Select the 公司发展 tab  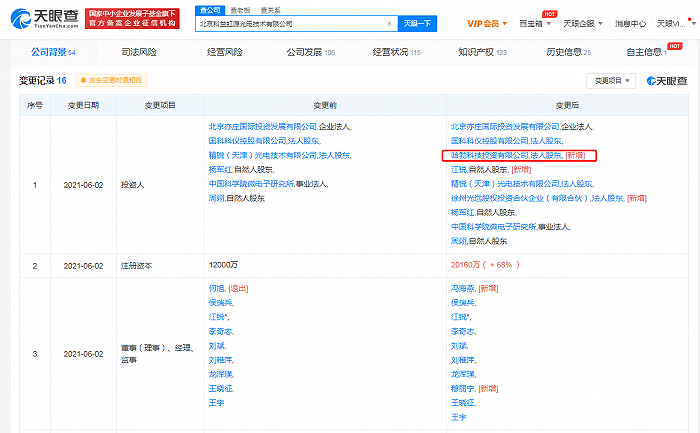pyautogui.click(x=310, y=52)
